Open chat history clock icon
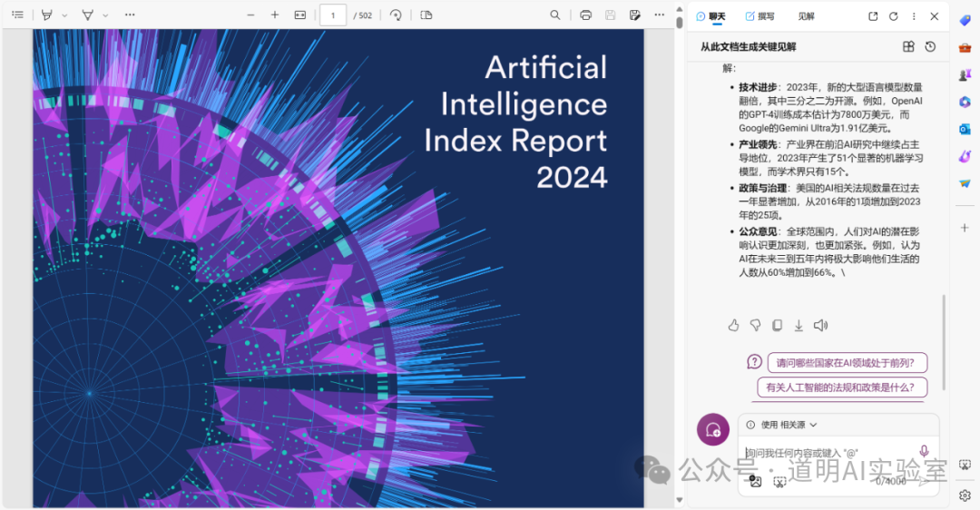980x510 pixels. [930, 47]
